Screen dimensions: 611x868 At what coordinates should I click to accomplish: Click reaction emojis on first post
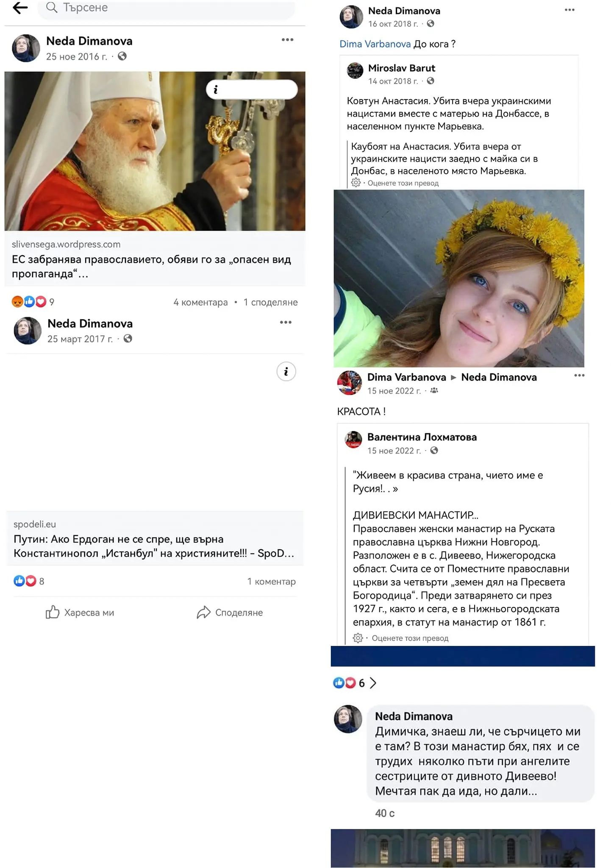(29, 302)
